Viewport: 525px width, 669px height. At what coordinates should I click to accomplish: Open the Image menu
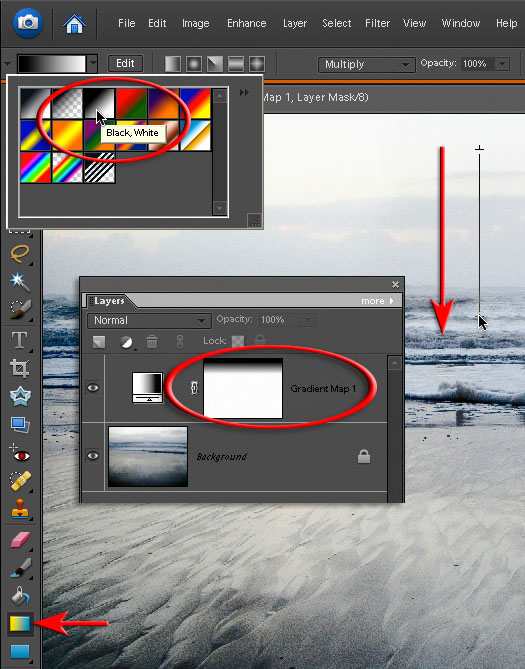click(x=195, y=23)
